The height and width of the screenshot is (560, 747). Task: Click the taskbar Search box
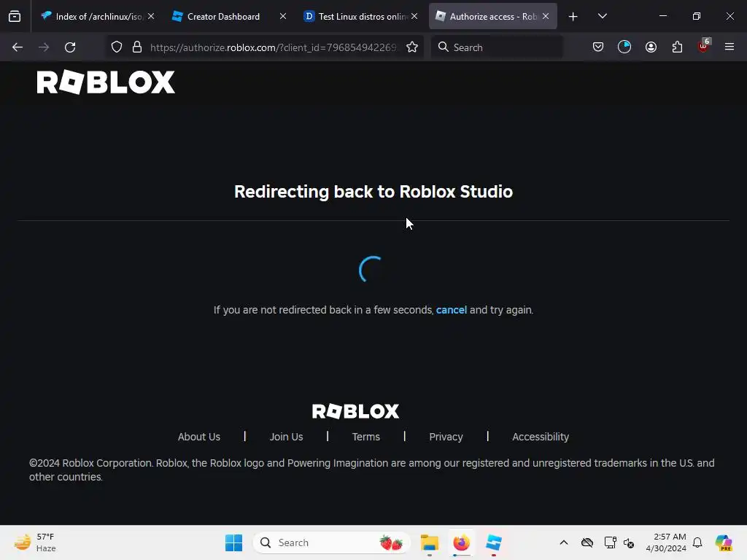tap(332, 542)
